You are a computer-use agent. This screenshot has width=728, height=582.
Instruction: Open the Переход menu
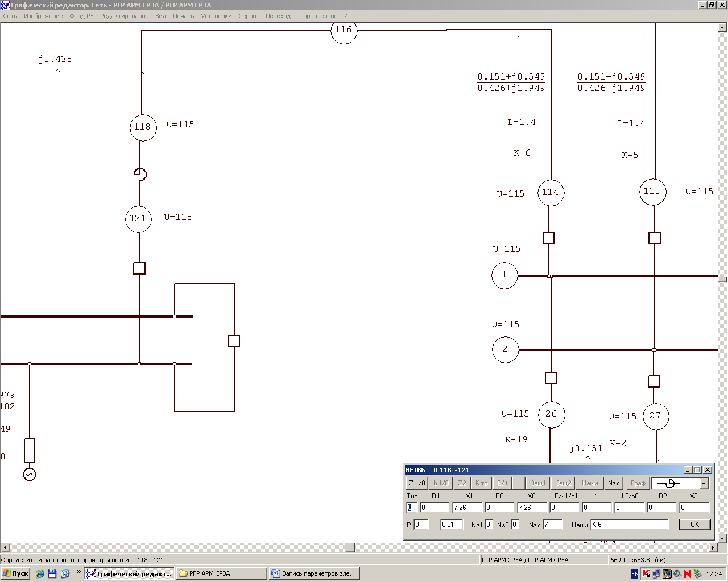click(278, 16)
